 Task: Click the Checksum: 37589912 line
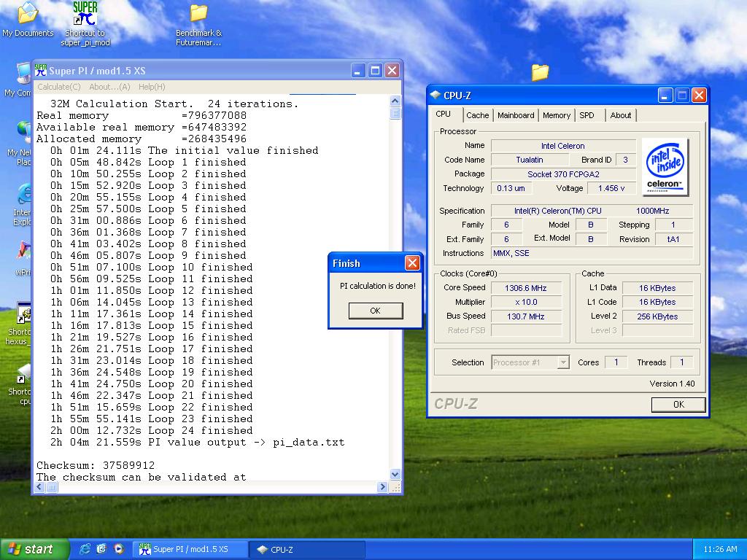pos(96,465)
